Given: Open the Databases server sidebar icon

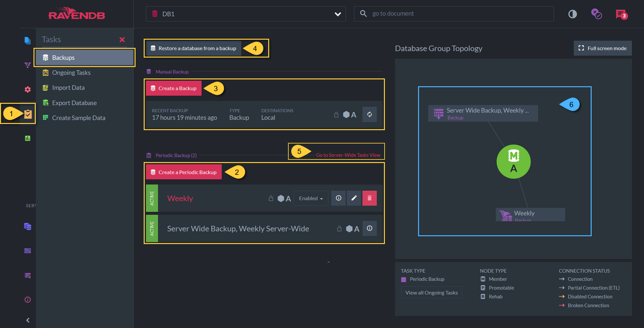Looking at the screenshot, I should (28, 226).
